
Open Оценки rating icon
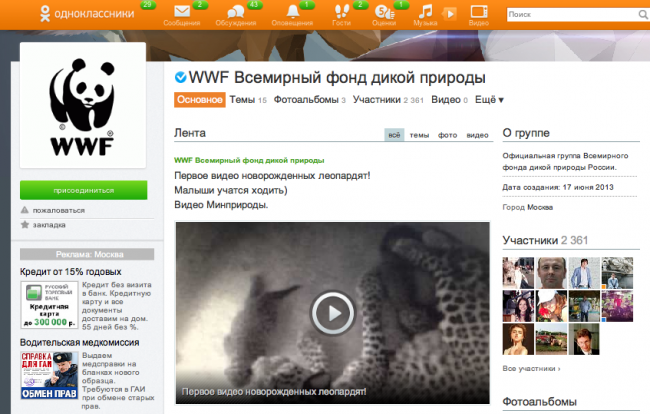[x=384, y=12]
